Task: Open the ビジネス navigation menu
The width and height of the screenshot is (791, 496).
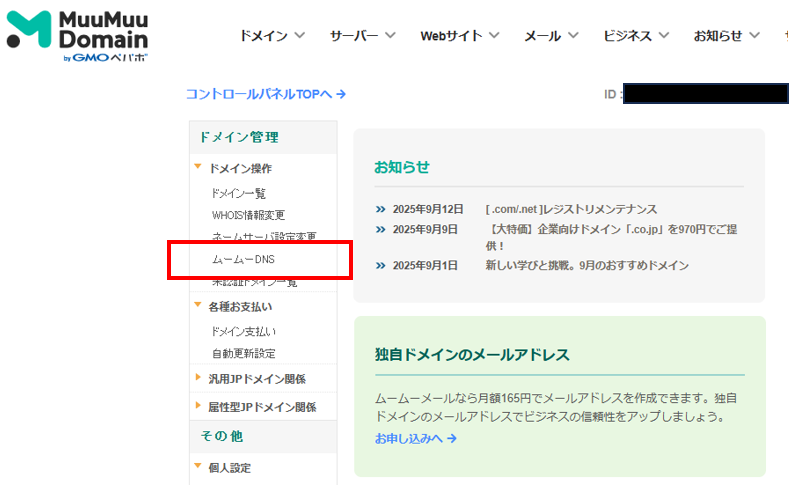Action: [640, 36]
